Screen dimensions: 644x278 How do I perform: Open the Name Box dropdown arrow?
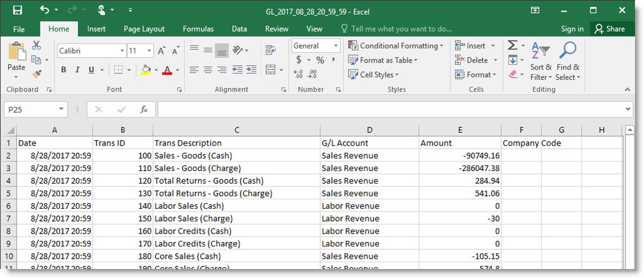click(61, 110)
